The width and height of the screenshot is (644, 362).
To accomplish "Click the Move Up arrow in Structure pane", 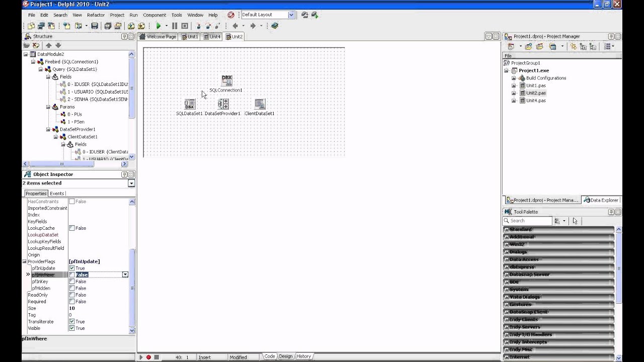I will 49,45.
